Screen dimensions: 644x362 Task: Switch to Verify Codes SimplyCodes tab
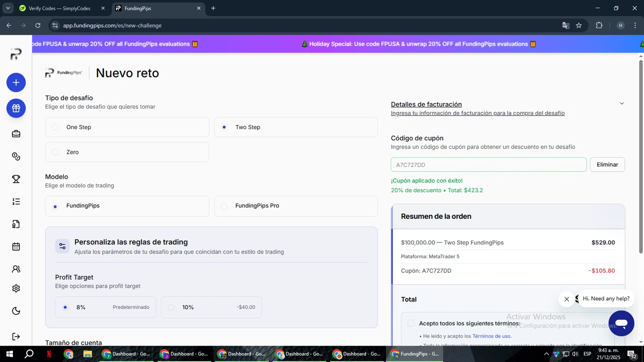59,8
